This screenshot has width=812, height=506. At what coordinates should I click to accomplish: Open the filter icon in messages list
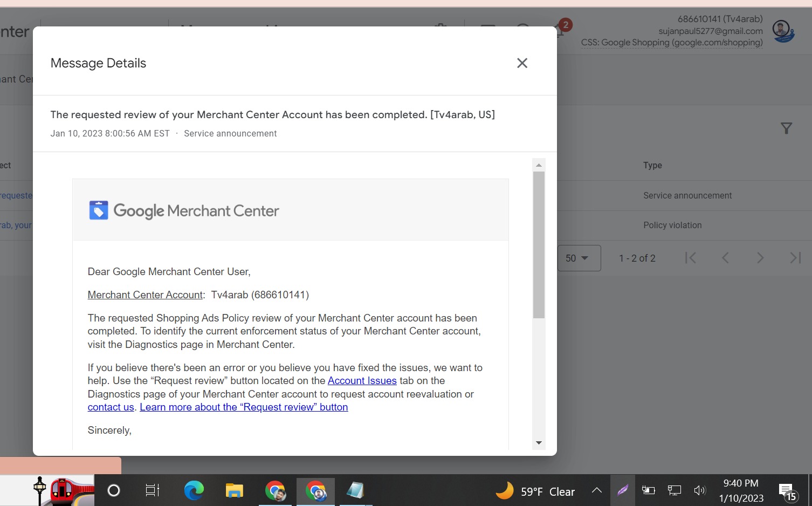(x=786, y=128)
